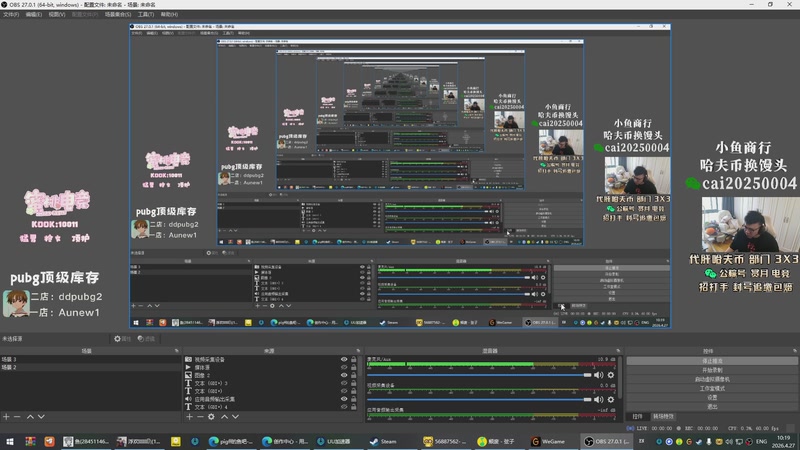
Task: Toggle visibility of 文本 (GDI+) 3 source
Action: click(344, 383)
